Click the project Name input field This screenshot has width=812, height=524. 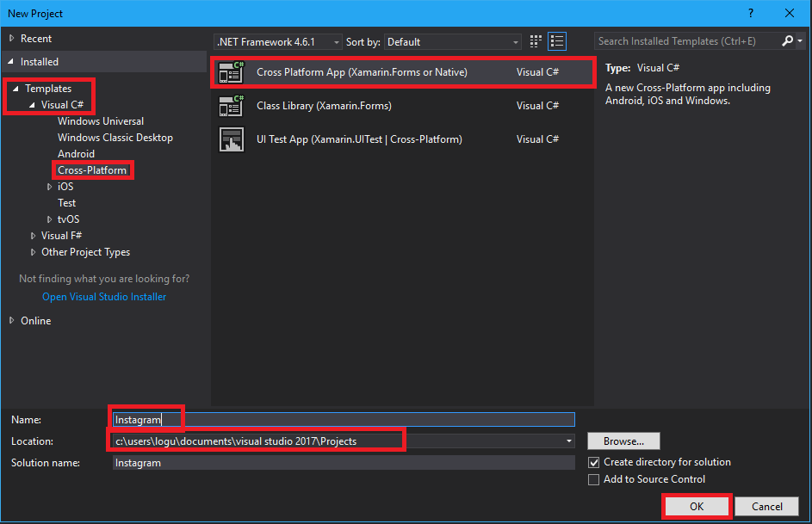[x=344, y=420]
